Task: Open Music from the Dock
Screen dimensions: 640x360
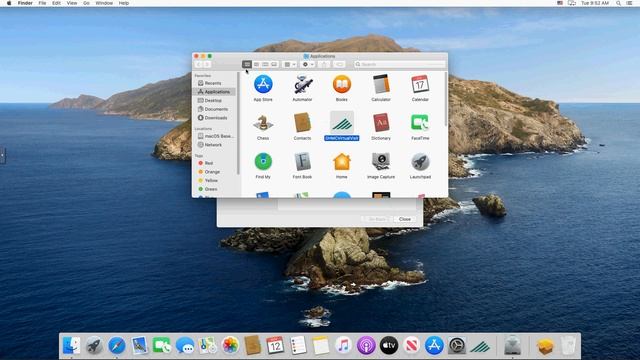Action: click(x=343, y=346)
